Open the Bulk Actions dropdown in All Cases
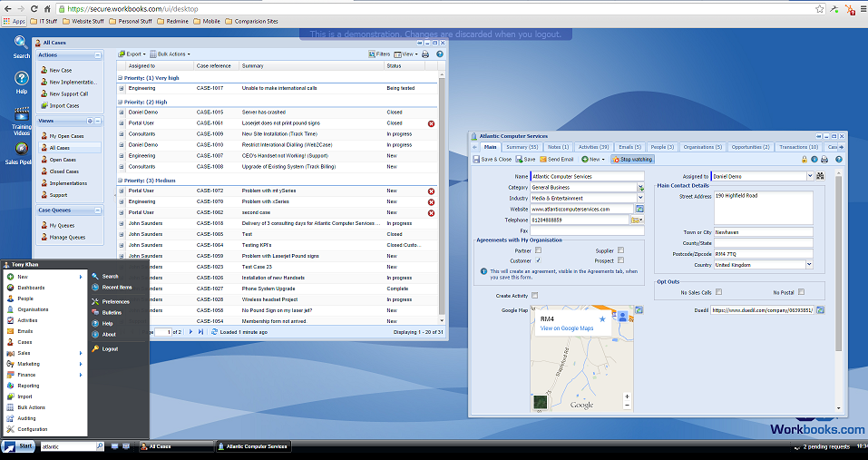The width and height of the screenshot is (868, 460). [170, 54]
